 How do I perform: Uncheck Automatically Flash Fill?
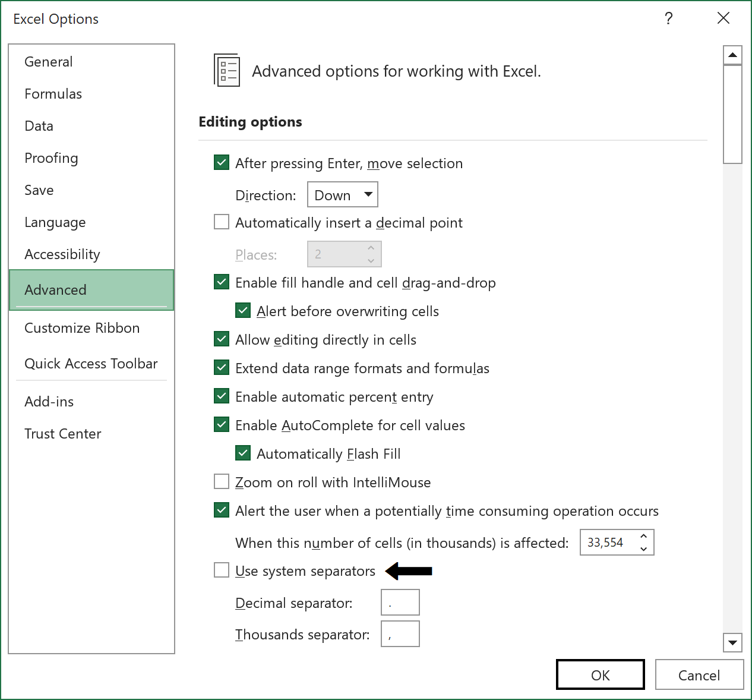[x=243, y=453]
